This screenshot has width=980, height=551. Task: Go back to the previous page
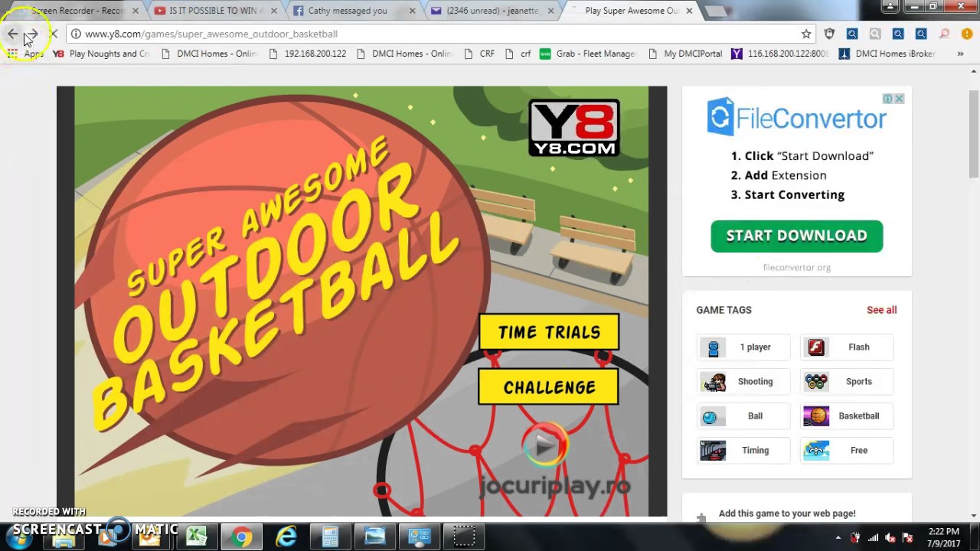[12, 34]
